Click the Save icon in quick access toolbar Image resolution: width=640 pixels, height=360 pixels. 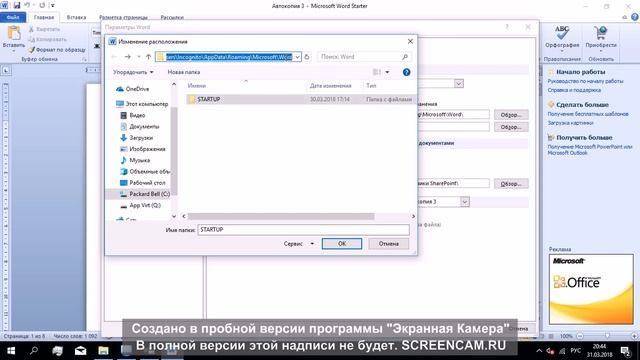coord(17,6)
